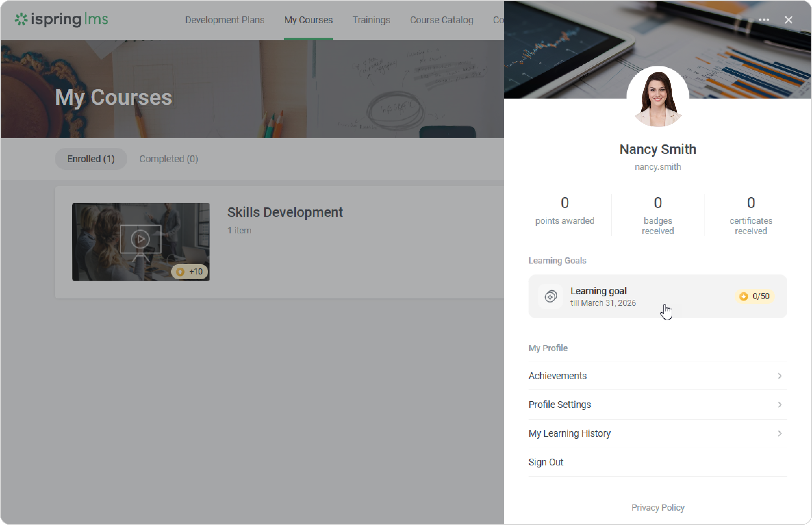Click Sign Out
Screen dimensions: 812x525
(546, 462)
